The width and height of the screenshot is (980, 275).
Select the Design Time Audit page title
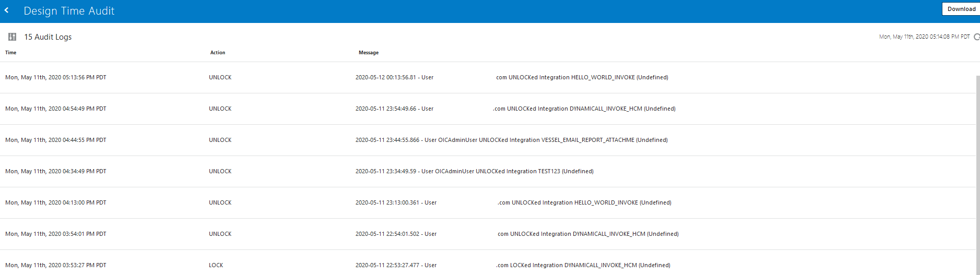coord(69,11)
